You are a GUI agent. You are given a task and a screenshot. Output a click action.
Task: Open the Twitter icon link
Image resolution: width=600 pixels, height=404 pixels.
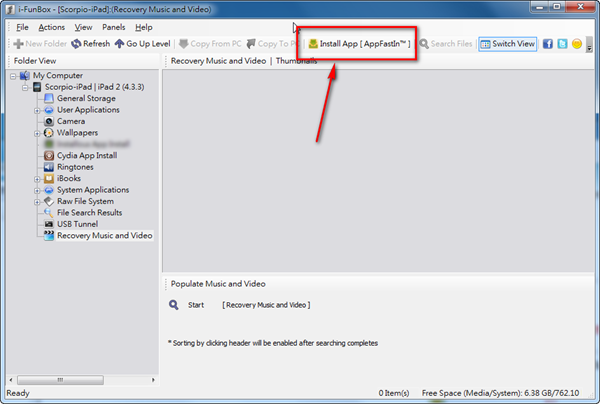[x=562, y=44]
